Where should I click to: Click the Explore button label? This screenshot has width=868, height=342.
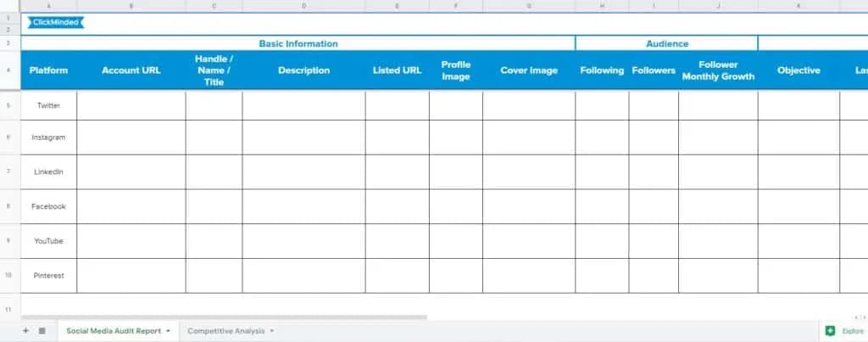click(x=853, y=331)
